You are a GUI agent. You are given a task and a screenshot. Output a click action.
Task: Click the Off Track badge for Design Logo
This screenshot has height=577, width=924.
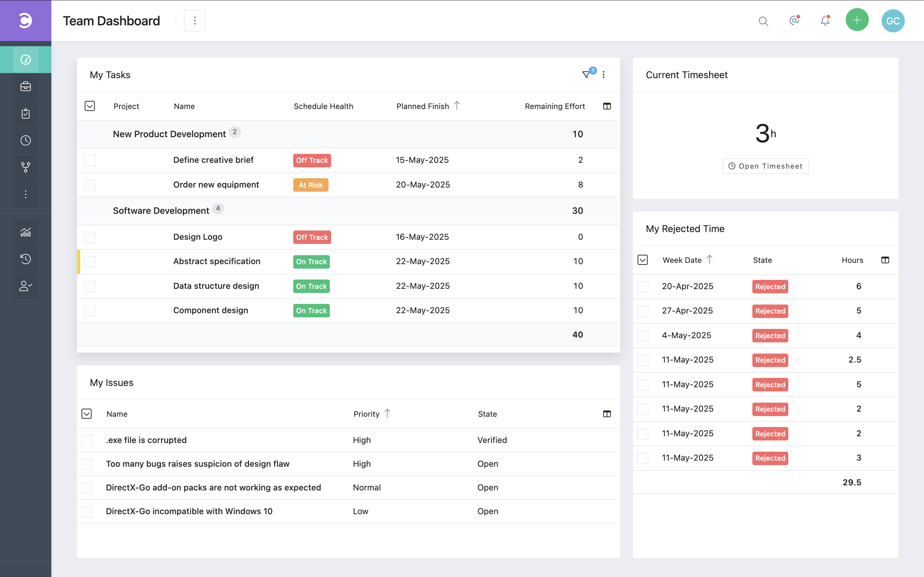312,237
